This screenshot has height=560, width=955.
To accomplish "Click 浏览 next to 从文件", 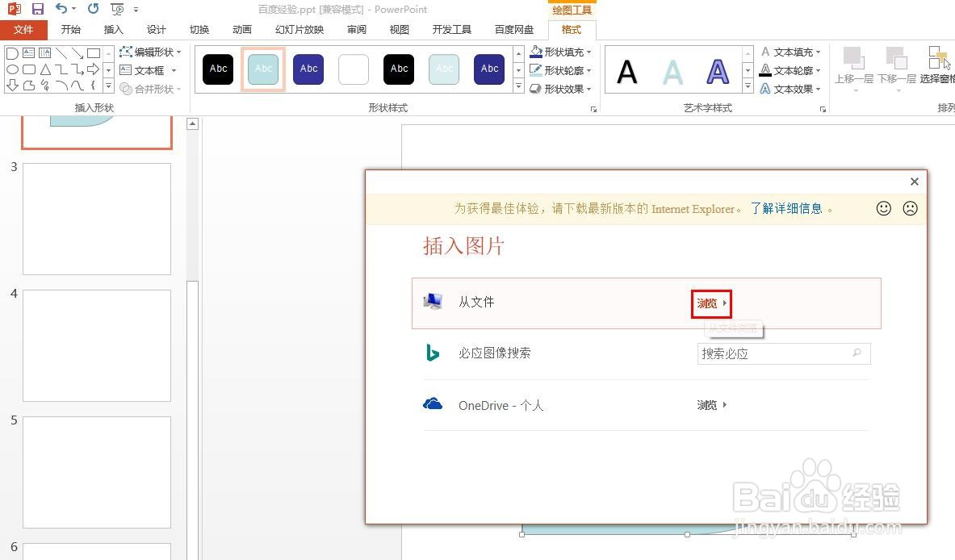I will (x=711, y=303).
